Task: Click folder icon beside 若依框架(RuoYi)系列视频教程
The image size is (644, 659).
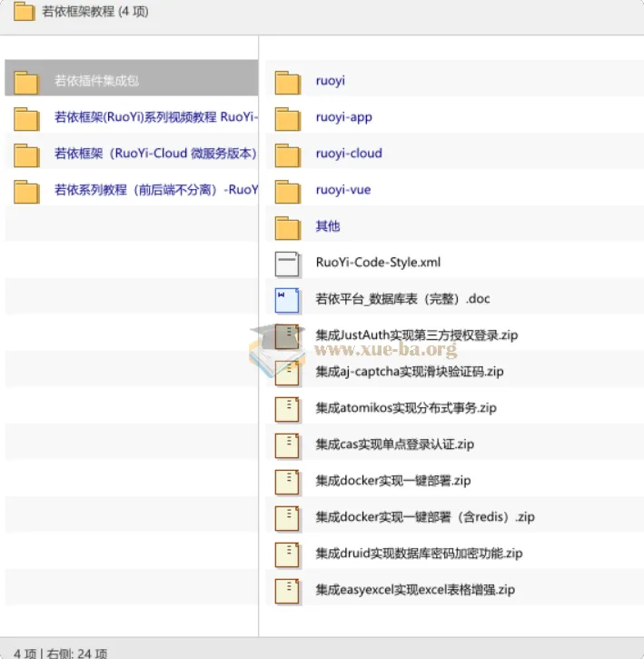Action: [26, 119]
